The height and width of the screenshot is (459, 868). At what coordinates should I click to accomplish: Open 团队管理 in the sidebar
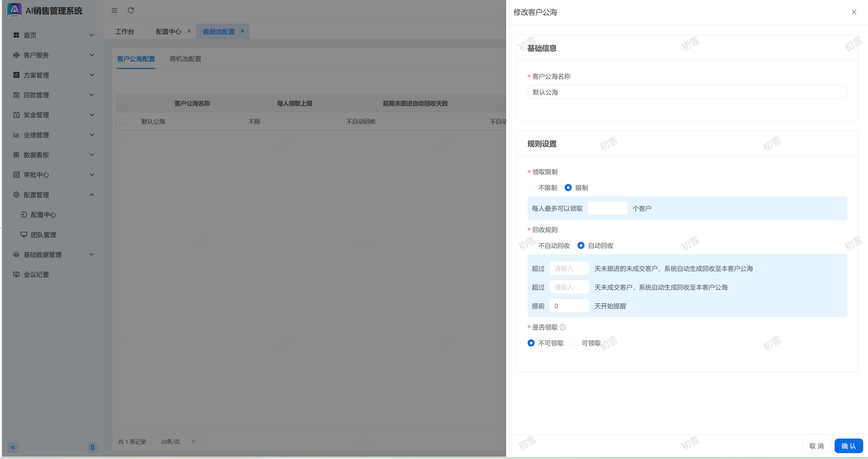point(43,235)
